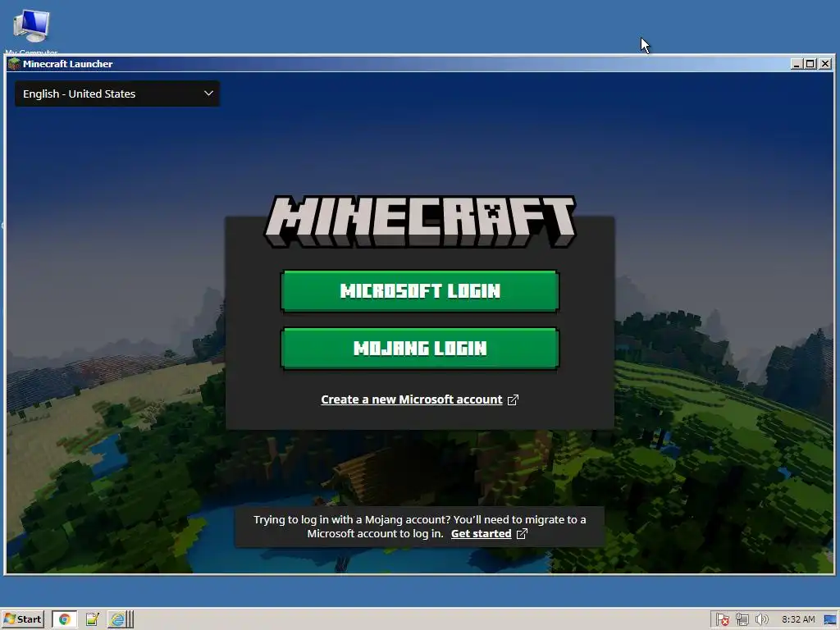This screenshot has height=630, width=840.
Task: Click the volume speaker tray icon
Action: click(761, 620)
